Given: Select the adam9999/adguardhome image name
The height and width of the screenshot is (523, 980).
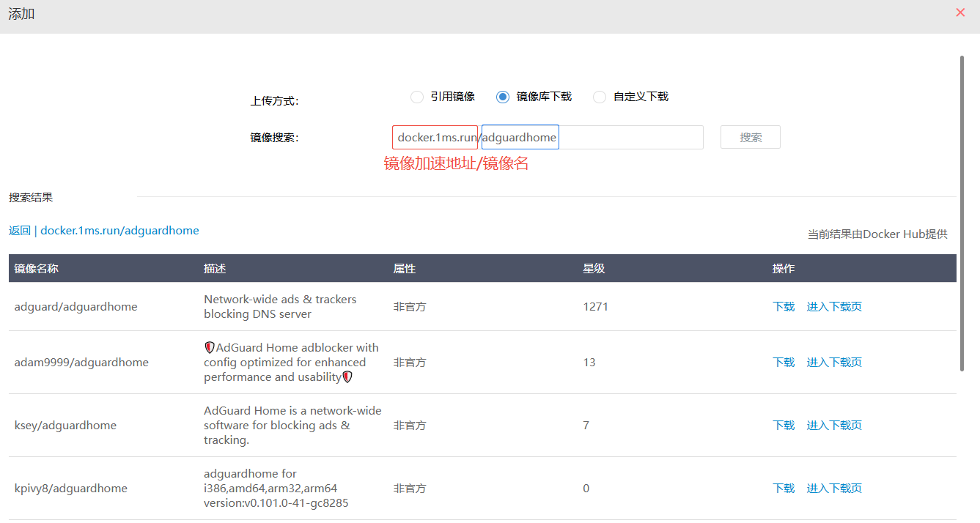Looking at the screenshot, I should click(x=81, y=362).
